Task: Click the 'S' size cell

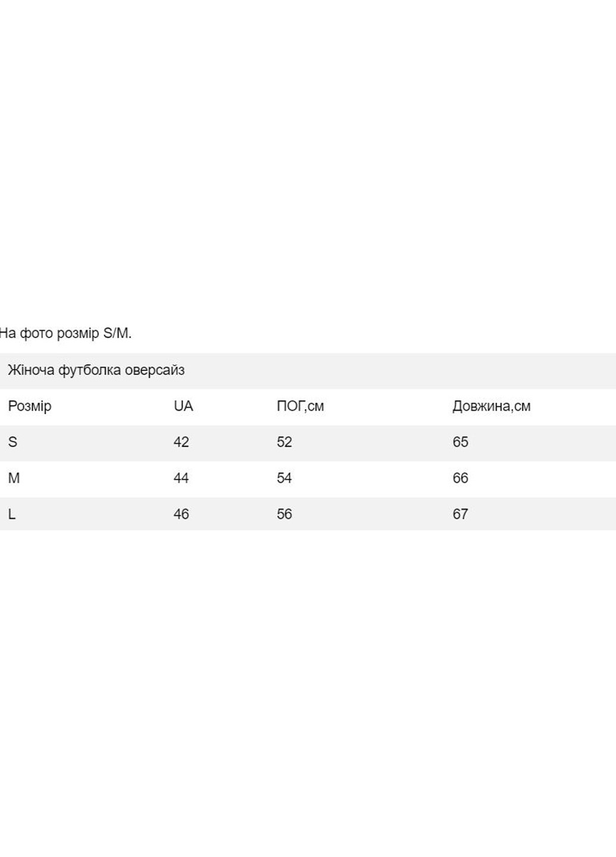Action: [x=12, y=442]
